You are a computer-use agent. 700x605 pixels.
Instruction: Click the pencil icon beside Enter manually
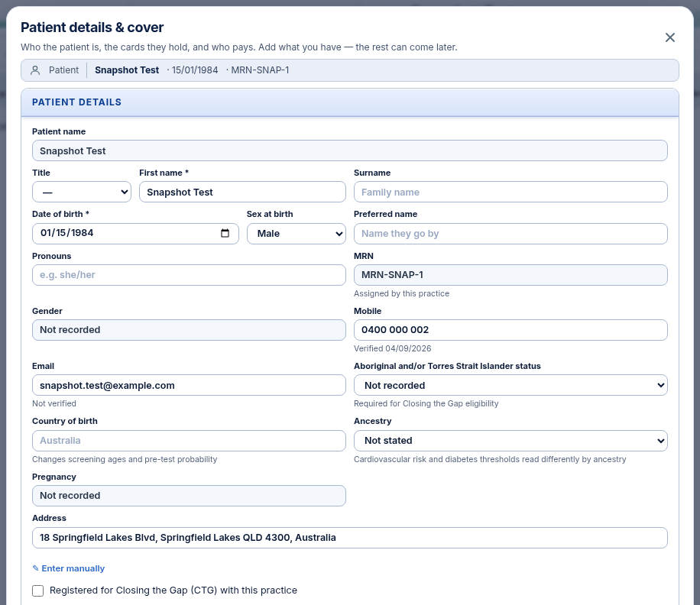click(x=36, y=568)
